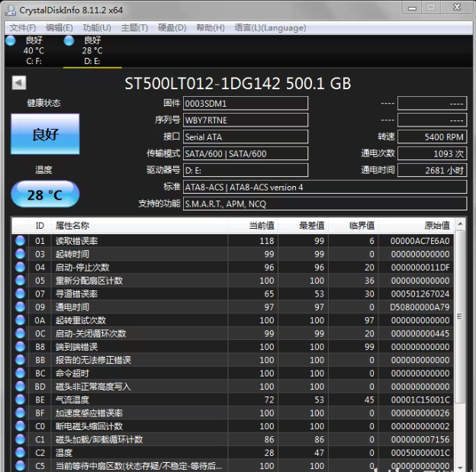The width and height of the screenshot is (476, 472).
Task: Click status orb for attribute BF 加速度感应错误率
Action: tap(20, 413)
